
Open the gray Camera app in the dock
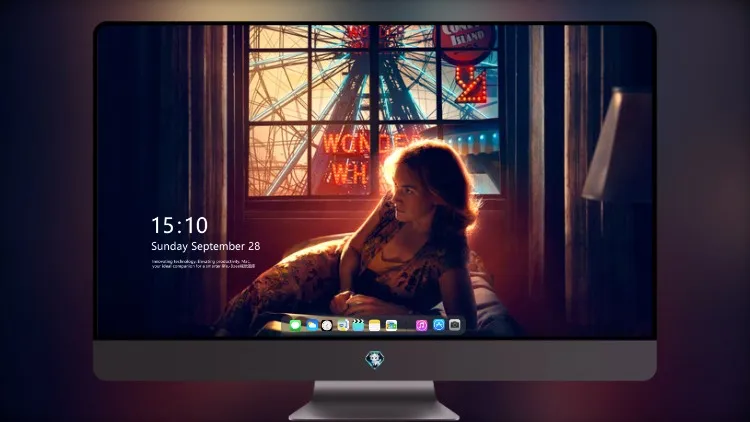tap(455, 325)
